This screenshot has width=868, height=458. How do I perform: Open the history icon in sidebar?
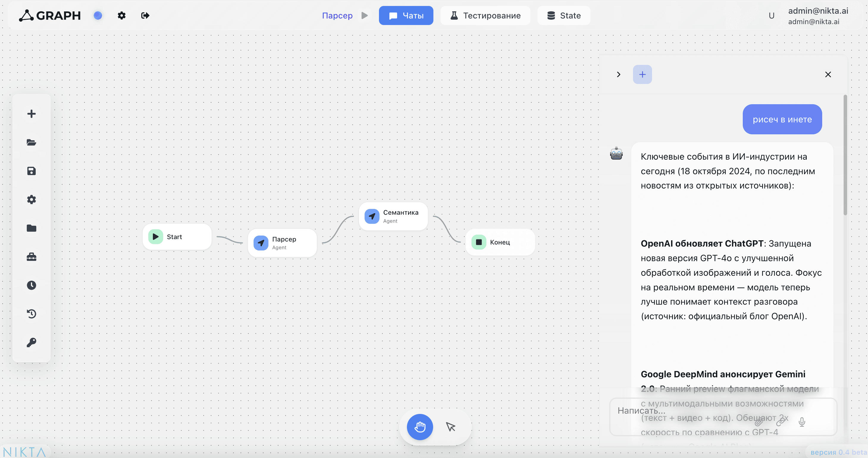click(31, 314)
